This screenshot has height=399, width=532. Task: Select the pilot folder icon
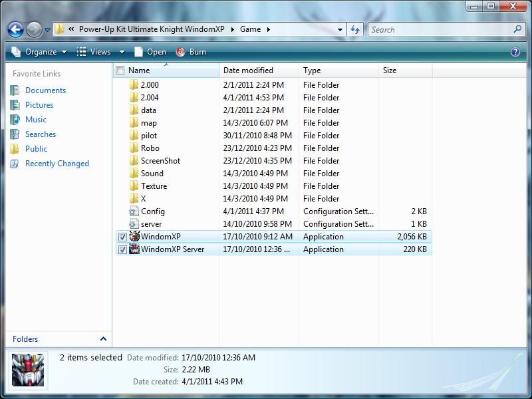point(134,136)
